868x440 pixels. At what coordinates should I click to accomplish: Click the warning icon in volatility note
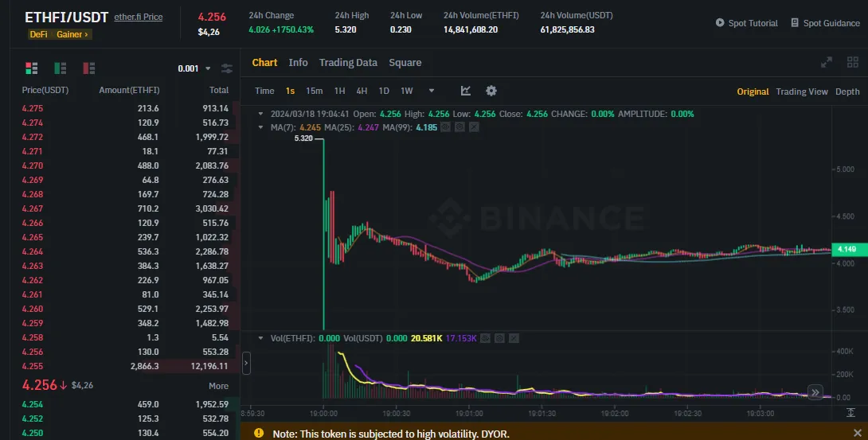(259, 433)
